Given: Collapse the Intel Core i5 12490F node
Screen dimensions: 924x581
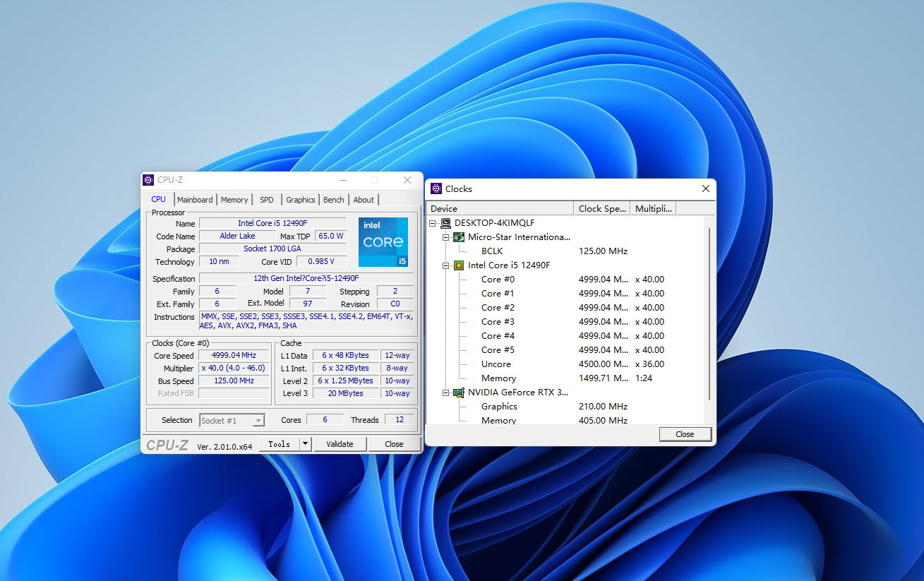Looking at the screenshot, I should [x=446, y=265].
